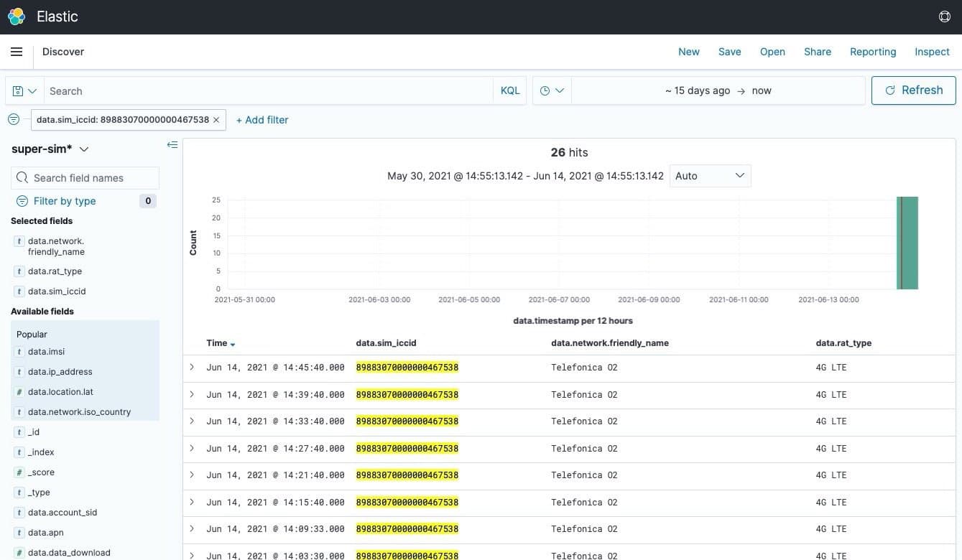962x560 pixels.
Task: Click the Search field names input
Action: click(x=93, y=178)
